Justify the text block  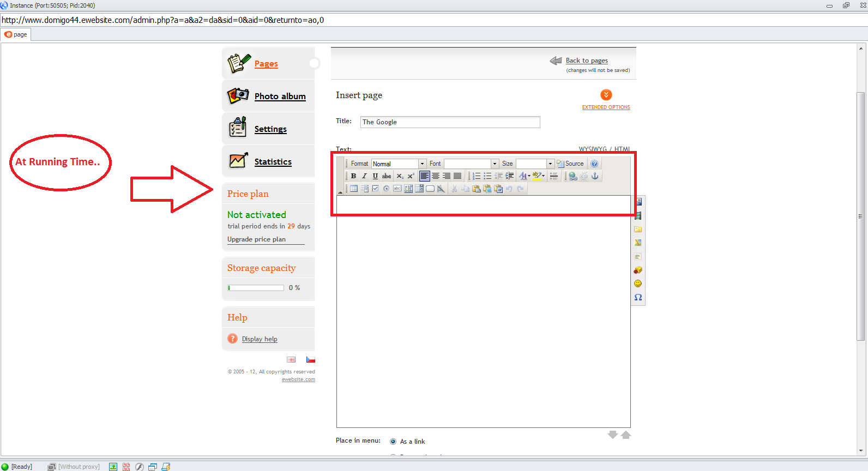[x=457, y=176]
